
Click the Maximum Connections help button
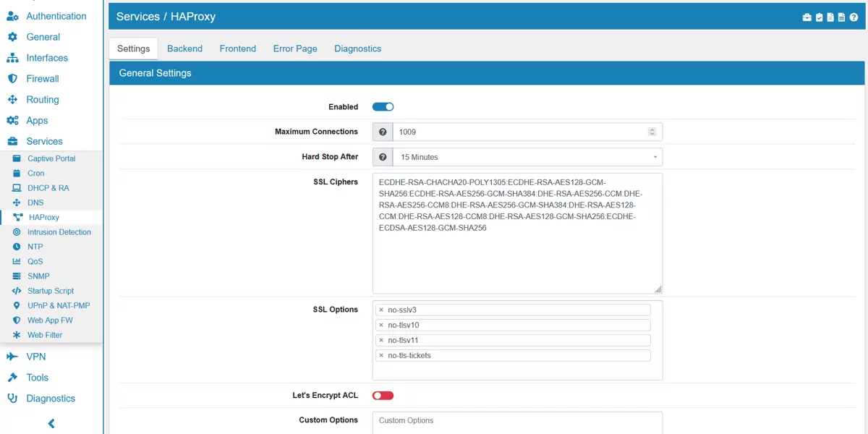click(382, 132)
